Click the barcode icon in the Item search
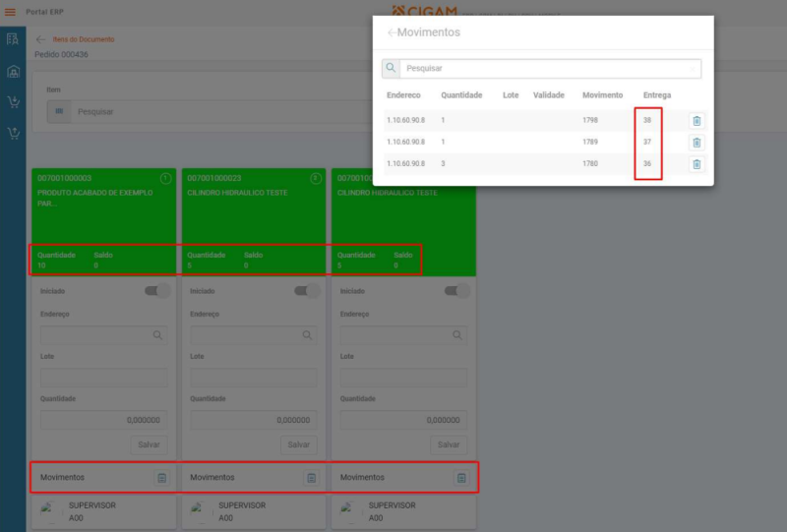787x532 pixels. tap(59, 111)
